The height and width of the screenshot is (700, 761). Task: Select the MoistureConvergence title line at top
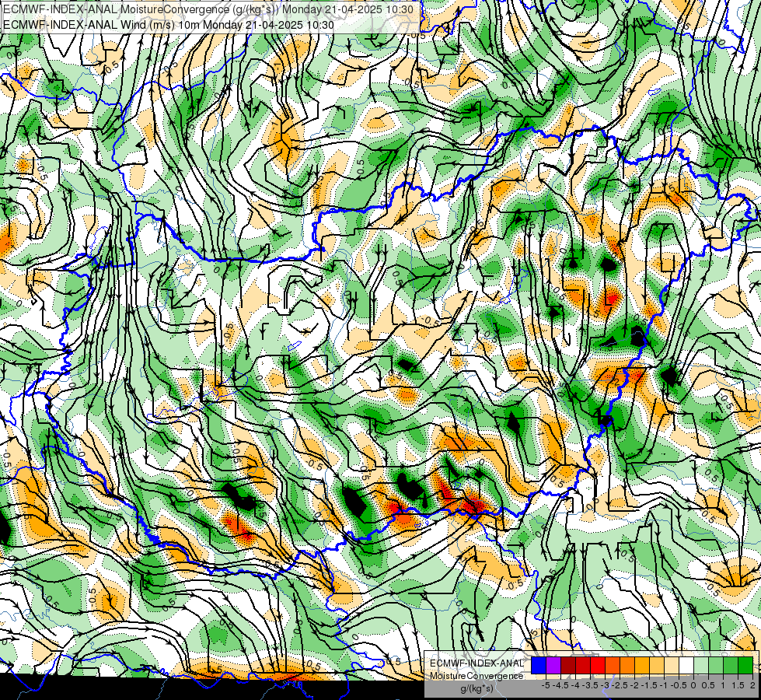click(208, 9)
